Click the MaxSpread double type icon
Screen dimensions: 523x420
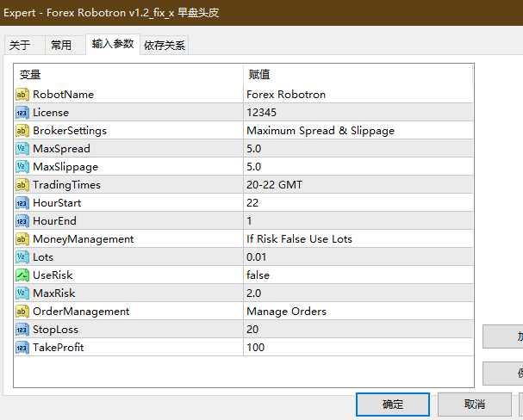point(22,149)
